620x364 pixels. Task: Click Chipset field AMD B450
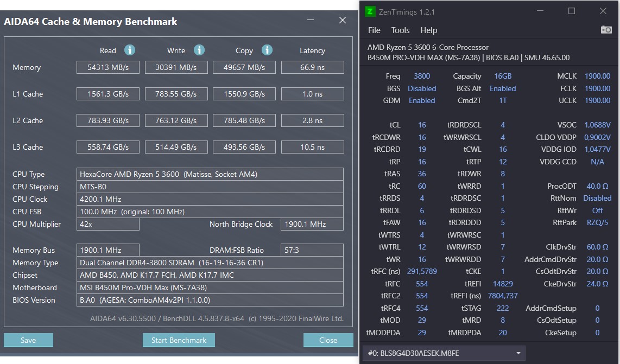(210, 275)
